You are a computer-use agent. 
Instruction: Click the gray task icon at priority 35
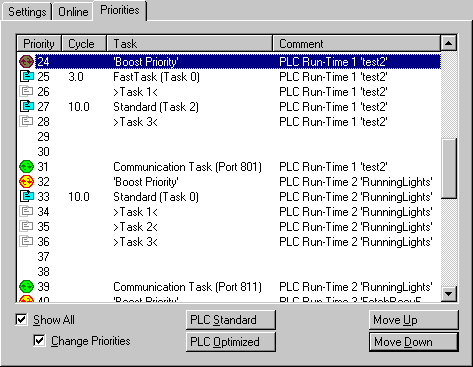(x=26, y=226)
